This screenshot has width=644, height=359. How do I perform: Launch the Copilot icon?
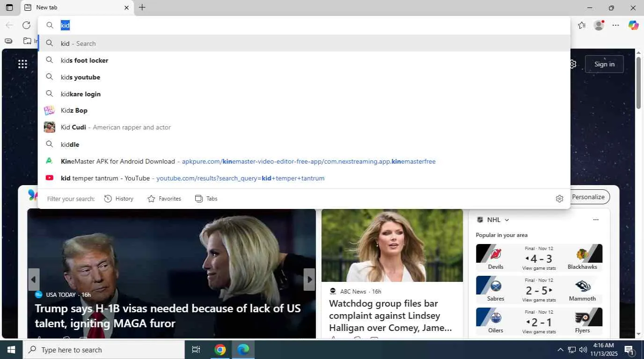coord(633,25)
